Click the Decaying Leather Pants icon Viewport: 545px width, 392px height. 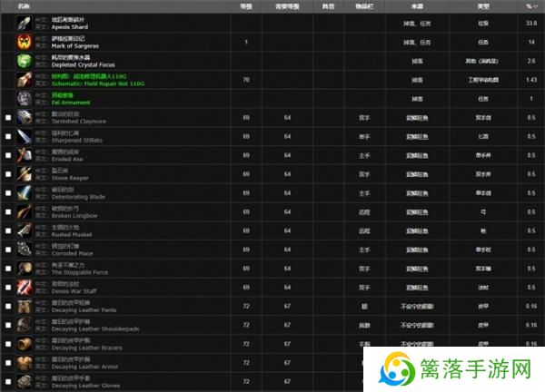(25, 306)
